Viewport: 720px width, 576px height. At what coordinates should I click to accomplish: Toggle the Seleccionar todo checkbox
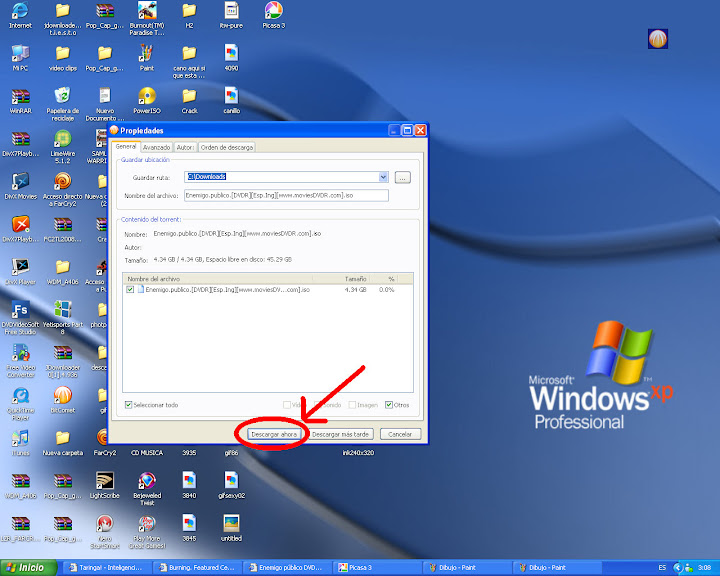coord(129,405)
